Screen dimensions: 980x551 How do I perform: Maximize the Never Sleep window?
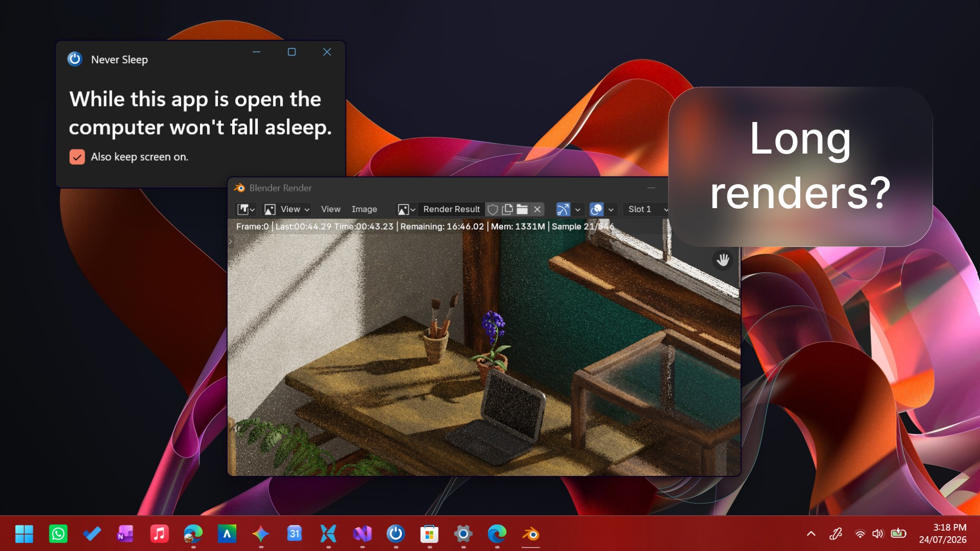(291, 52)
